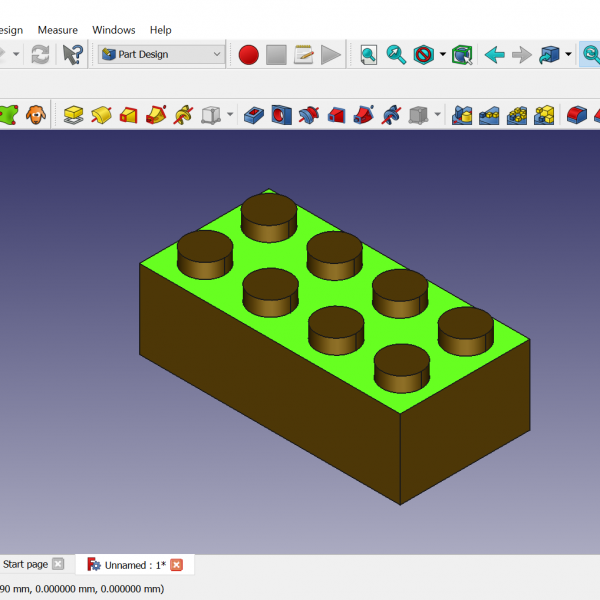Screen dimensions: 600x600
Task: Click the What's This help cursor icon
Action: [x=73, y=55]
